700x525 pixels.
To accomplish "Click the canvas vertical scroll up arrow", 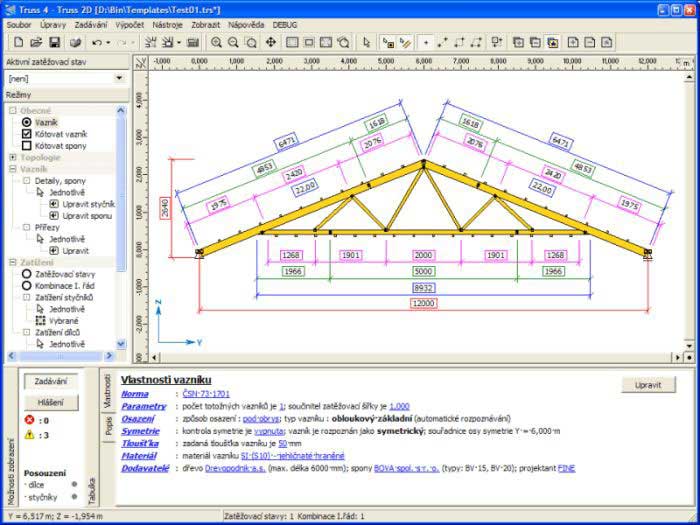I will click(x=689, y=78).
